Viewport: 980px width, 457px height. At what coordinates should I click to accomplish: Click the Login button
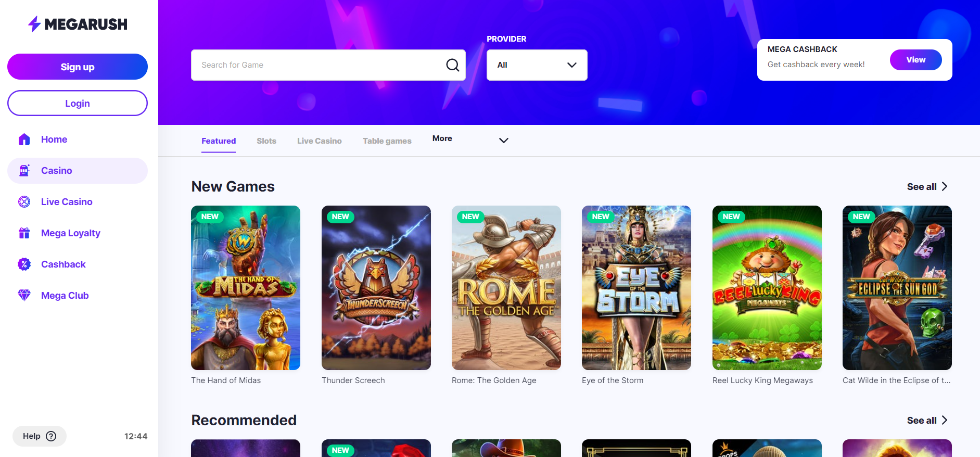coord(78,103)
